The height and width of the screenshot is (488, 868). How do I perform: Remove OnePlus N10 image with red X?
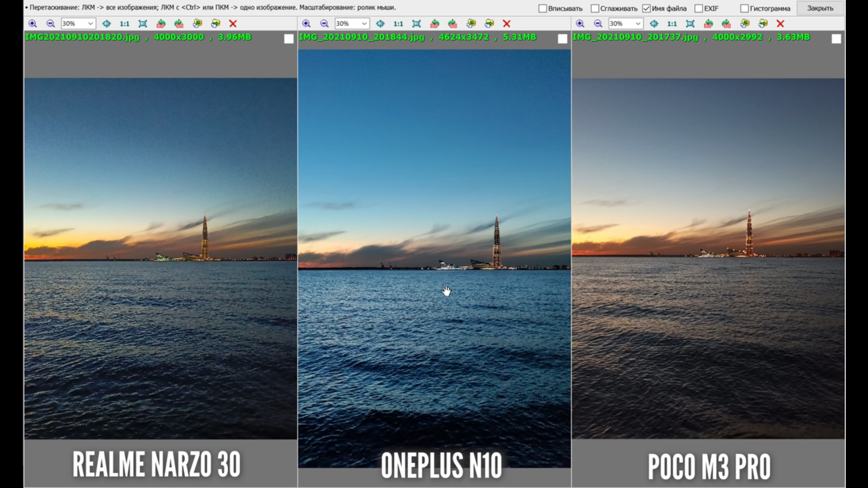[x=507, y=23]
